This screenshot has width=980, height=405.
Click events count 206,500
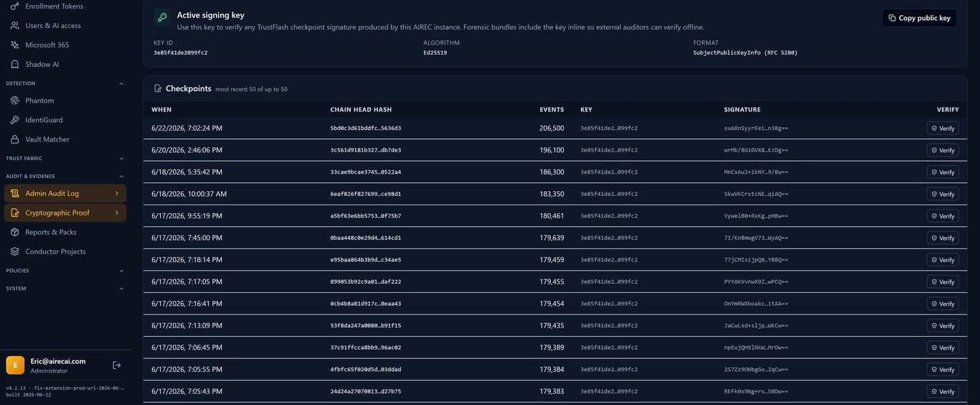click(552, 128)
